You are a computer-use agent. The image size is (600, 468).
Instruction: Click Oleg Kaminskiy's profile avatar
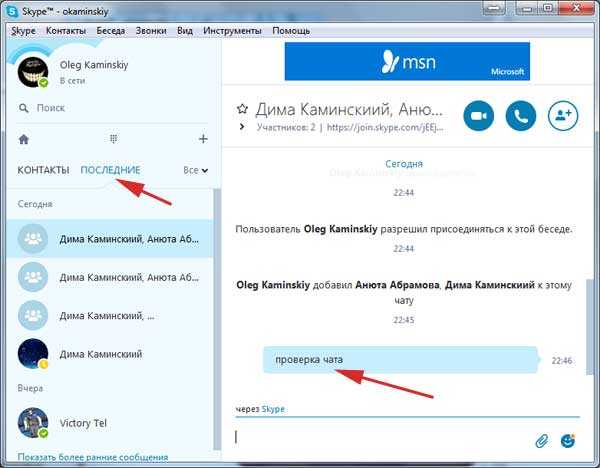coord(33,72)
